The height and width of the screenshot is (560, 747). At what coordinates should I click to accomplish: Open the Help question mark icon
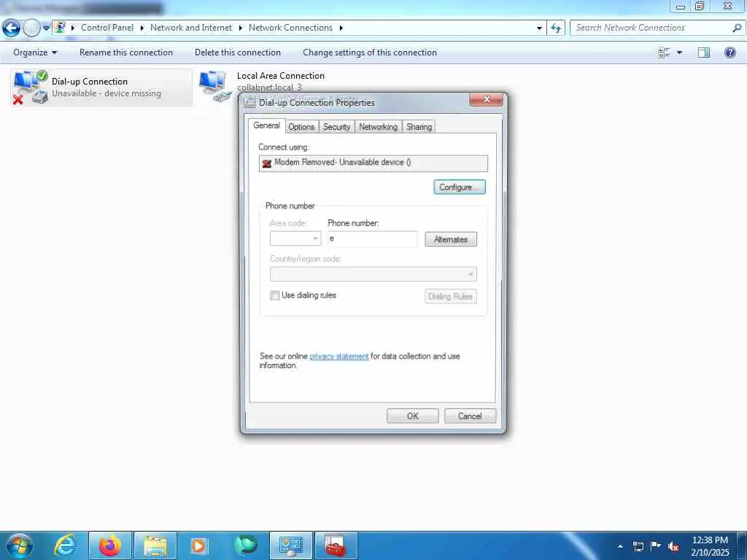[x=729, y=52]
